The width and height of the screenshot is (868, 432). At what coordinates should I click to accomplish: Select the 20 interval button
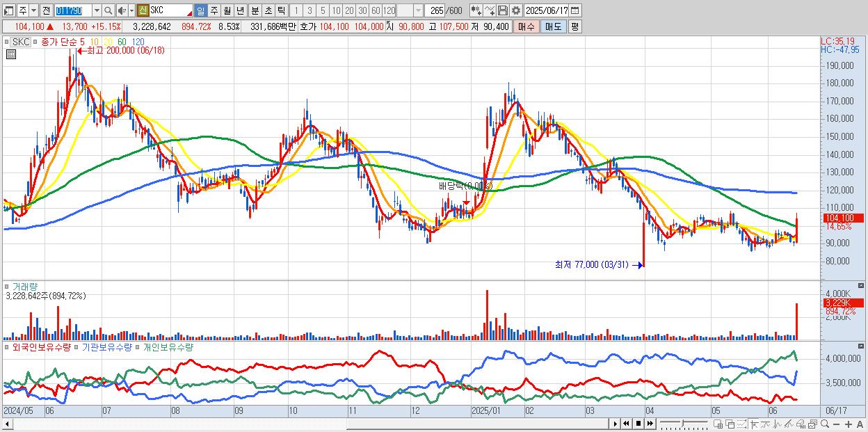point(349,10)
